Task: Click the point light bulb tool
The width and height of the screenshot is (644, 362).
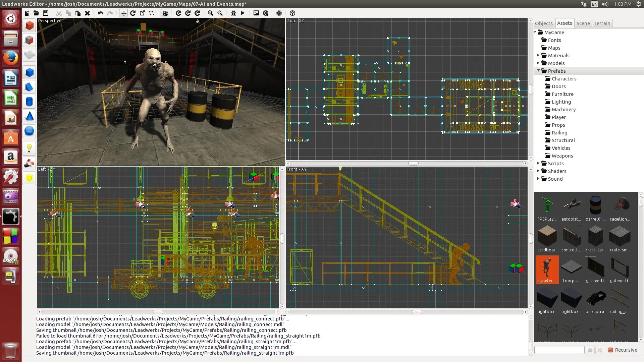Action: click(29, 148)
